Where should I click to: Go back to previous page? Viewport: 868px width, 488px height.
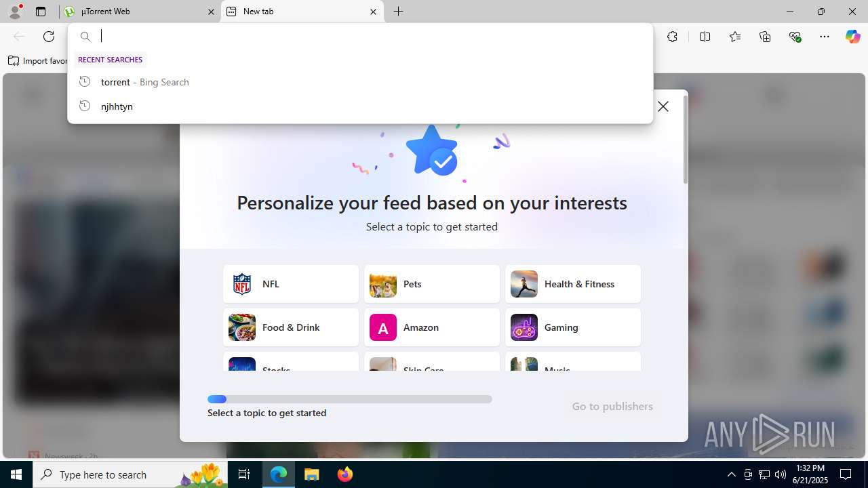(x=19, y=37)
